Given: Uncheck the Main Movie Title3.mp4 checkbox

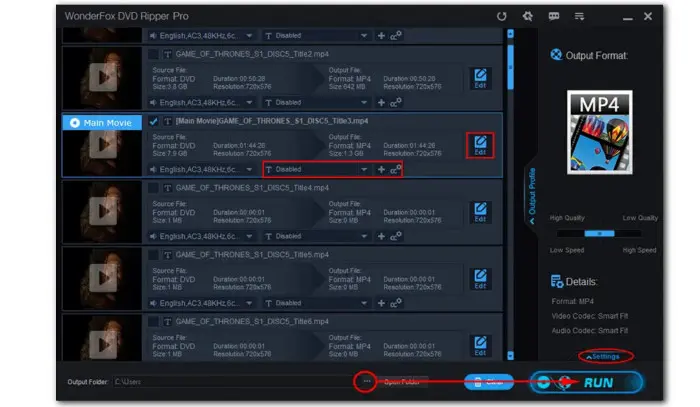Looking at the screenshot, I should (x=153, y=121).
